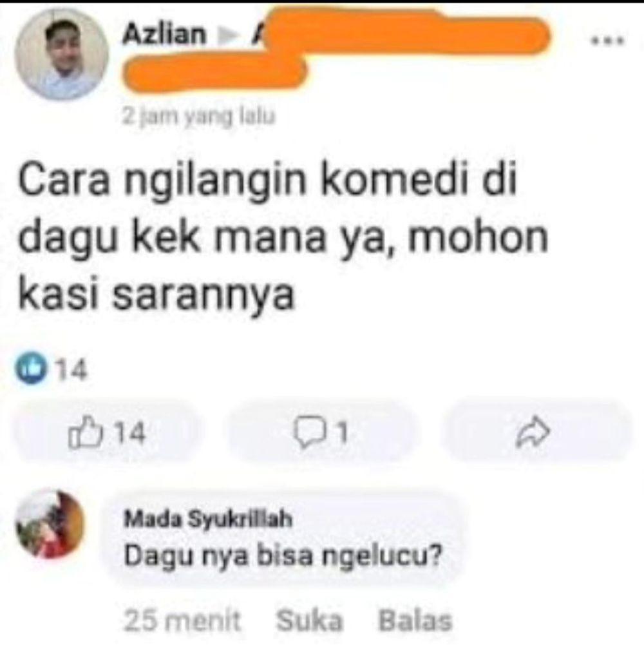644x647 pixels.
Task: Open the three-dot post options menu
Action: tap(608, 41)
